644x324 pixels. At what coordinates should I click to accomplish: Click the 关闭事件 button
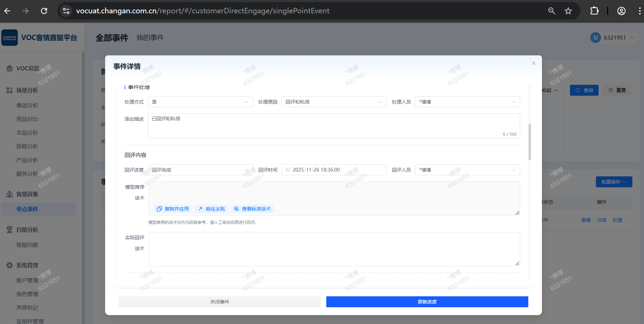[219, 302]
